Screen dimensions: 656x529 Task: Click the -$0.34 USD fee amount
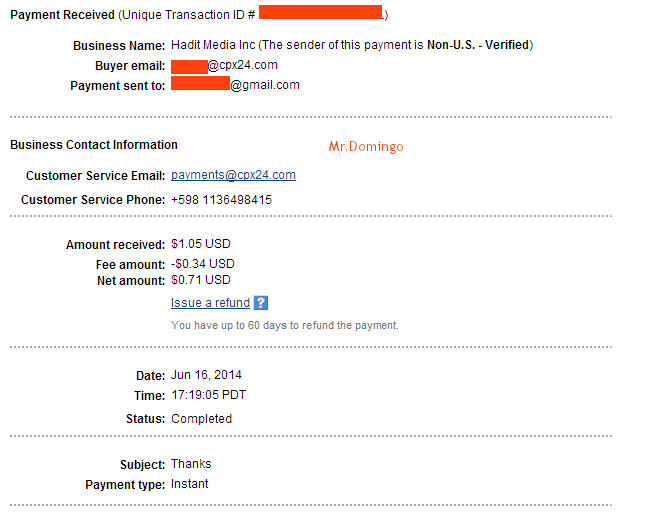point(203,264)
